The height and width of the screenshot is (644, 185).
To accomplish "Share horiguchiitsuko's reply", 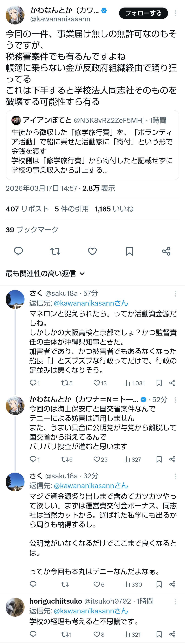I will tap(172, 634).
